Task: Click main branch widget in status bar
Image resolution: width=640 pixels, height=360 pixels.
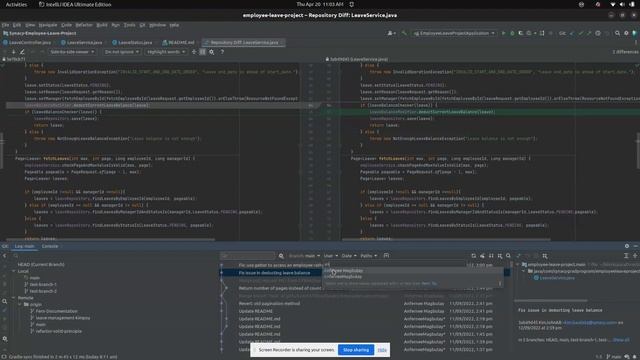Action: pos(614,357)
